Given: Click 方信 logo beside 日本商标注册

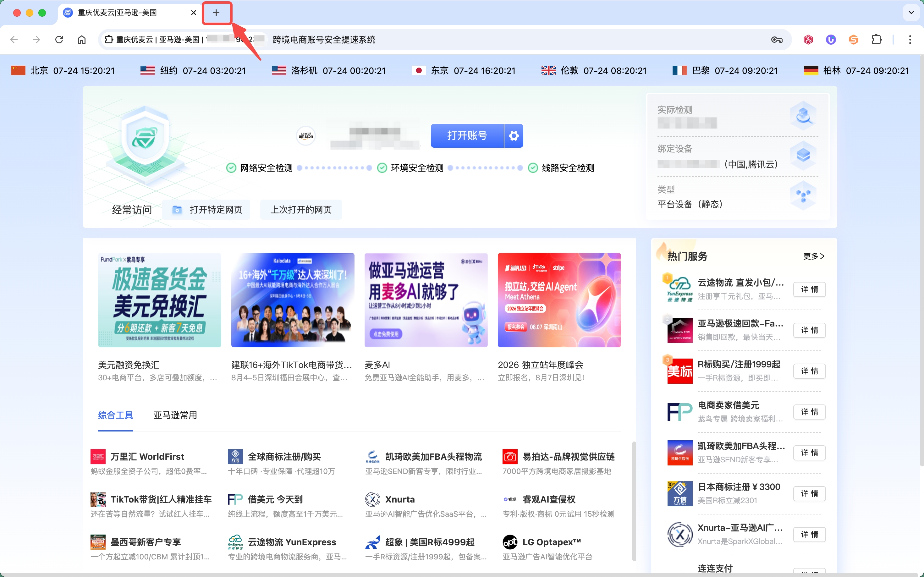Looking at the screenshot, I should point(680,493).
